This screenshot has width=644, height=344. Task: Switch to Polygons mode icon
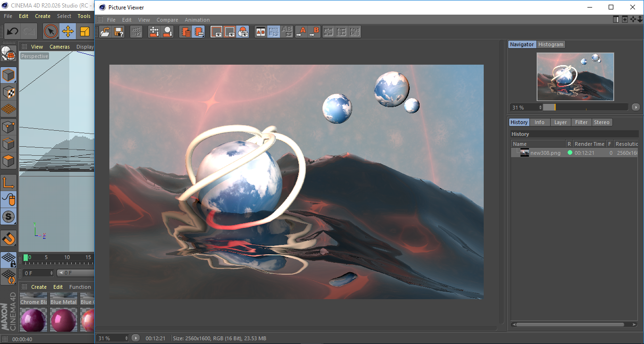click(8, 160)
